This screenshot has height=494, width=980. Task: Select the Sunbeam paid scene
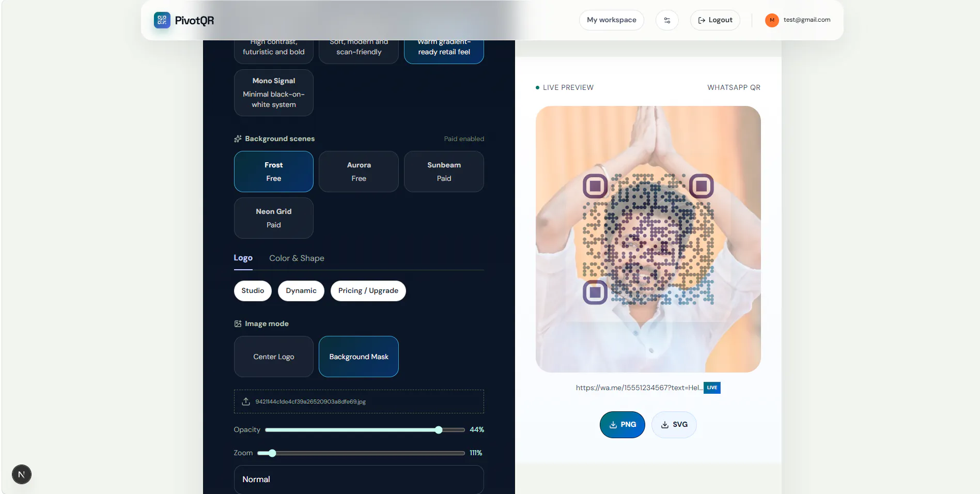coord(444,172)
